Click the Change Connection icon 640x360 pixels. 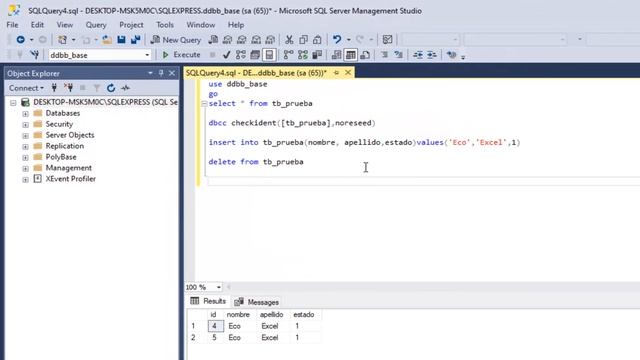pyautogui.click(x=34, y=55)
